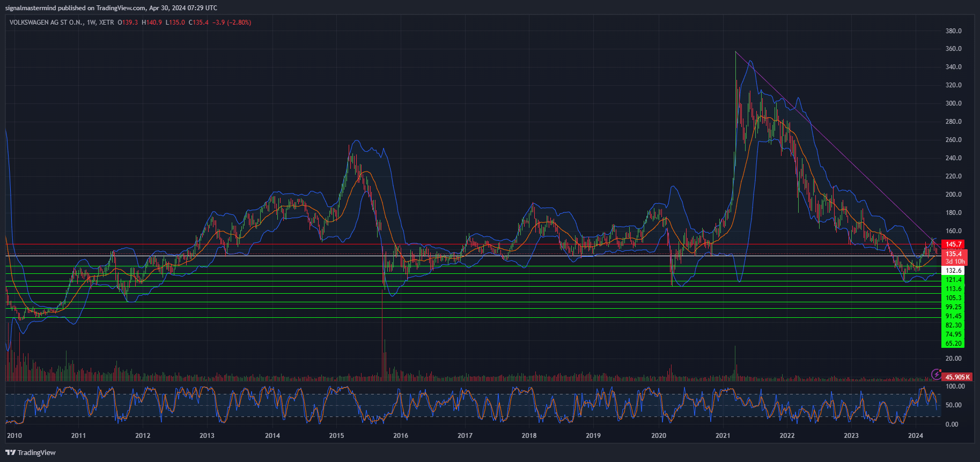Click the TradingView logo at bottom left
The image size is (980, 462).
coord(31,452)
